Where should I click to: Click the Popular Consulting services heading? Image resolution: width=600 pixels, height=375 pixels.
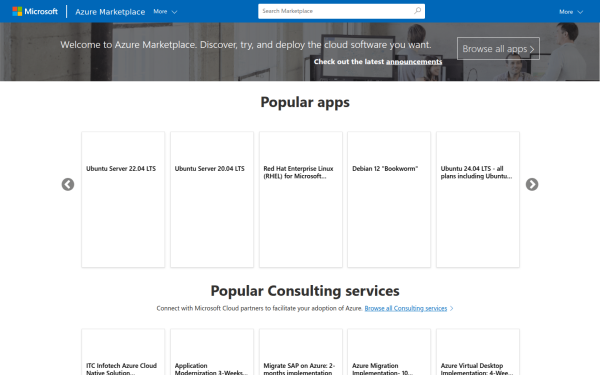305,291
